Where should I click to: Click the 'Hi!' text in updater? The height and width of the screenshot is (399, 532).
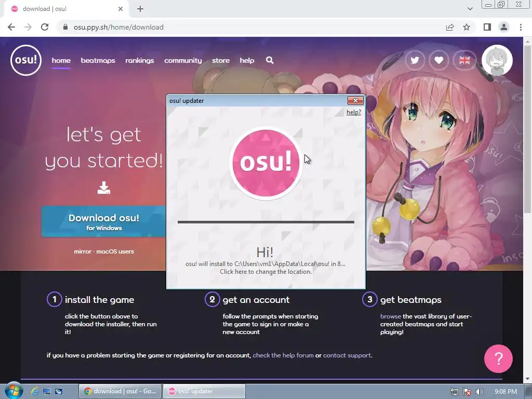pyautogui.click(x=264, y=252)
